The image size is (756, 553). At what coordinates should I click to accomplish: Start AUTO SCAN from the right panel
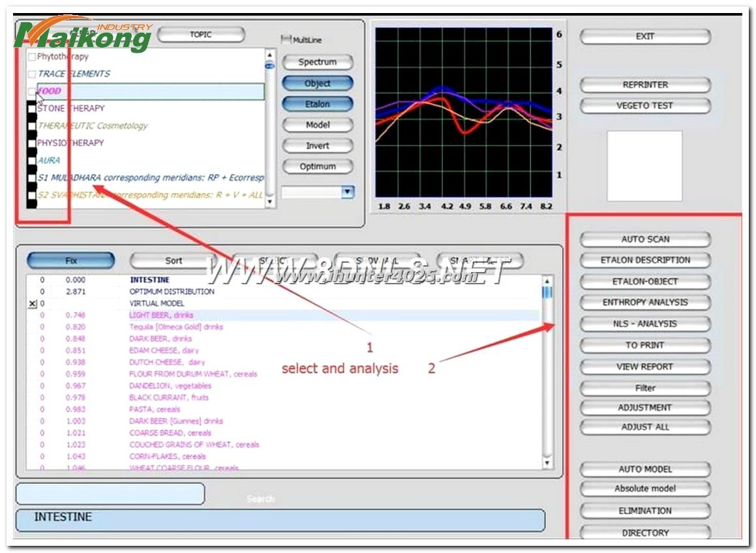[645, 239]
